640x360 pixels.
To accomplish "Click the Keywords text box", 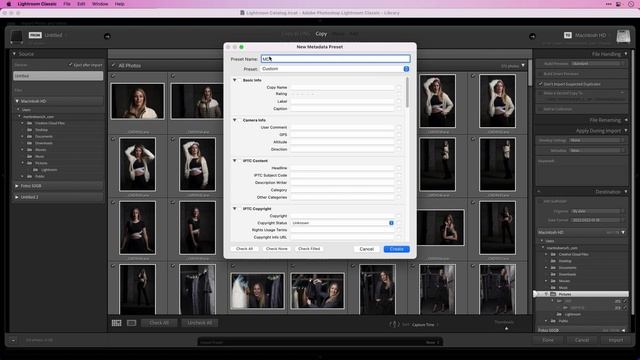I will point(582,175).
